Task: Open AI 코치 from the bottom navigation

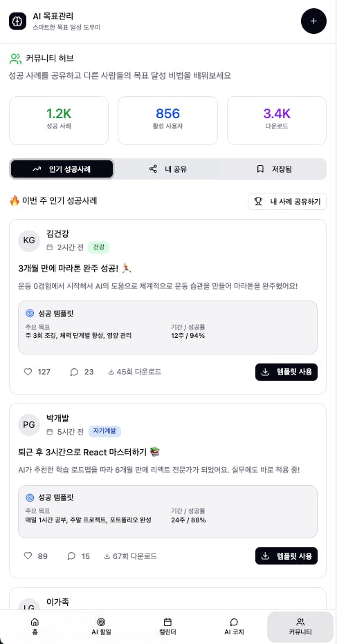Action: (234, 626)
